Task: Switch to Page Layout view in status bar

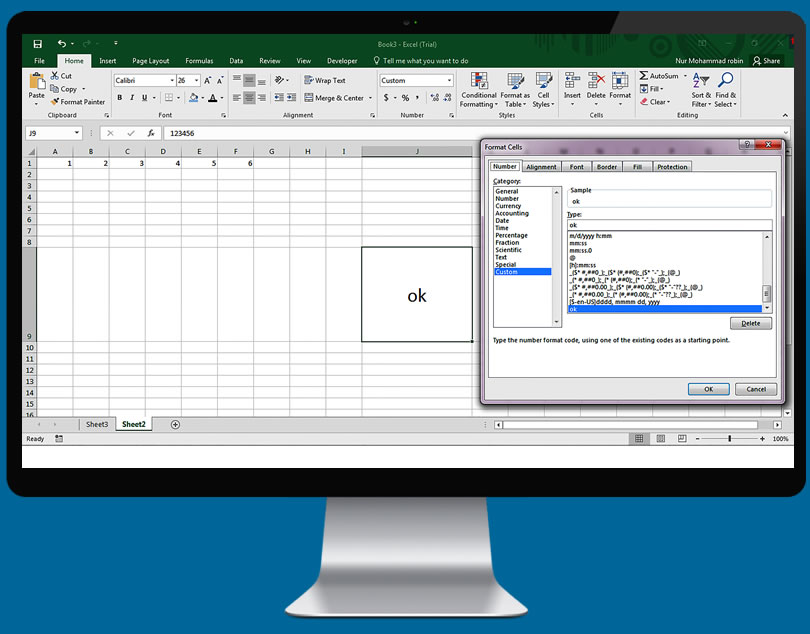Action: click(659, 439)
